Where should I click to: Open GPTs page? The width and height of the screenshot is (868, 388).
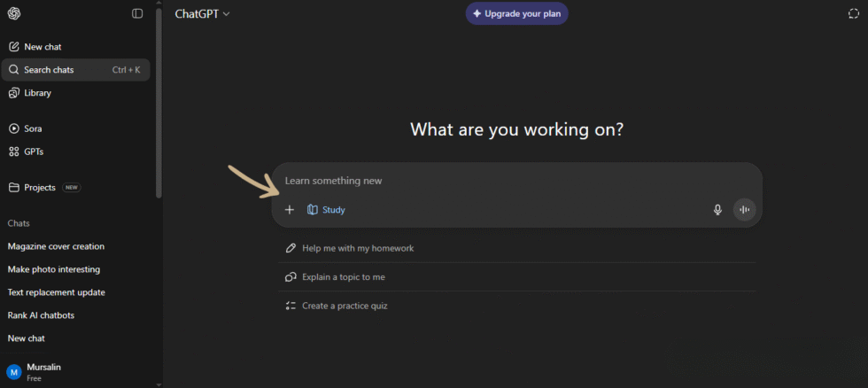(34, 151)
